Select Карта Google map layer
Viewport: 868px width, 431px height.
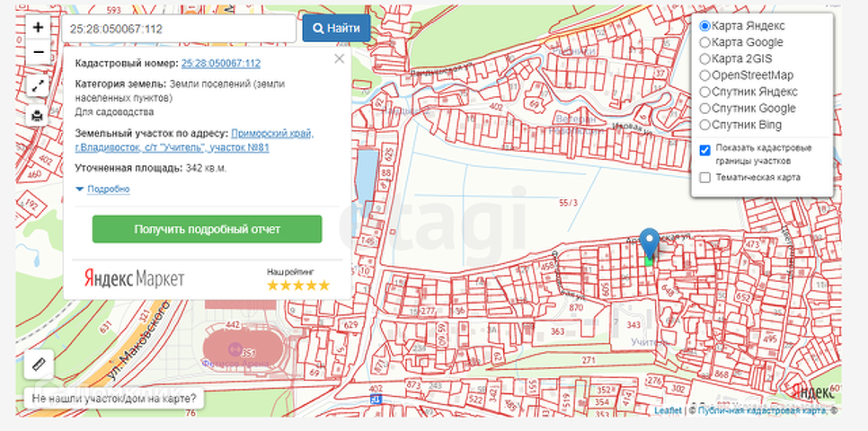(704, 42)
